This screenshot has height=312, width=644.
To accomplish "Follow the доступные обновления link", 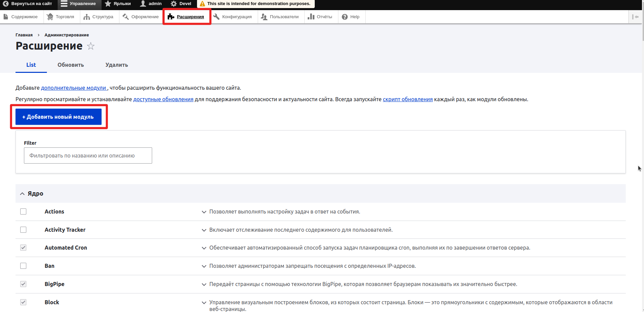I will click(163, 99).
